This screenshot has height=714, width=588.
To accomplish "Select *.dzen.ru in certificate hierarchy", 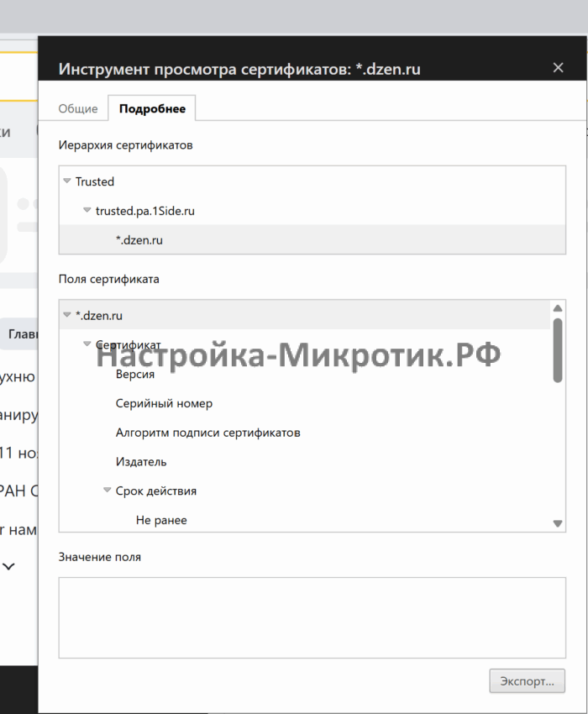I will (312, 240).
